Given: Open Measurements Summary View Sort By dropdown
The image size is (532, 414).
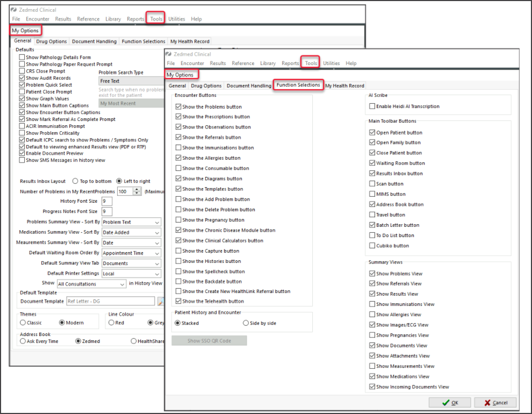Looking at the screenshot, I should pos(131,242).
